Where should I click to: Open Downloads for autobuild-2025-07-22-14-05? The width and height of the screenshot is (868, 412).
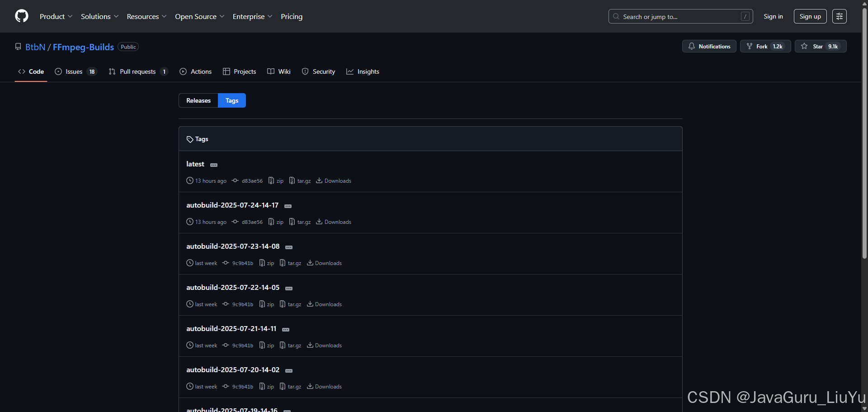click(x=324, y=304)
